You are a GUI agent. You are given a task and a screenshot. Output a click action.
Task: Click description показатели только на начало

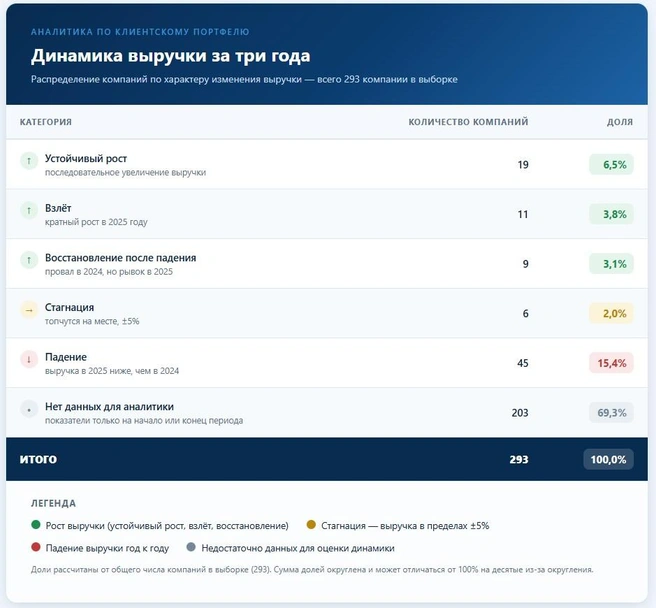144,421
